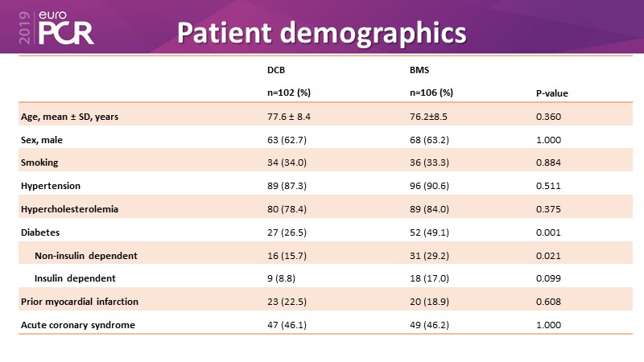This screenshot has height=362, width=644.
Task: Click the Patient demographics slide title
Action: [x=320, y=32]
